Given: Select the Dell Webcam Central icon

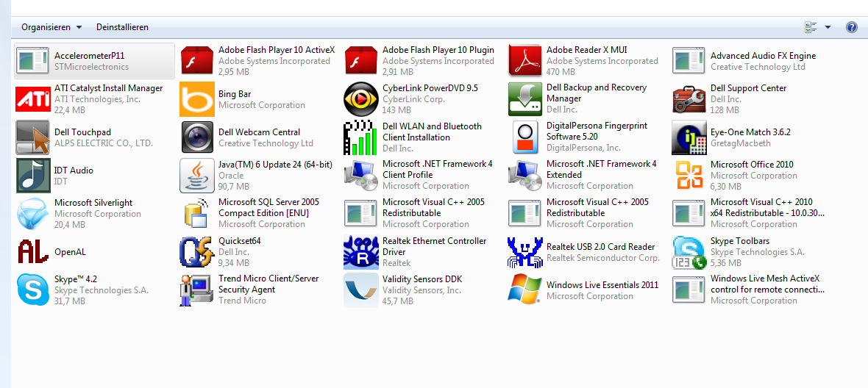Looking at the screenshot, I should (197, 137).
